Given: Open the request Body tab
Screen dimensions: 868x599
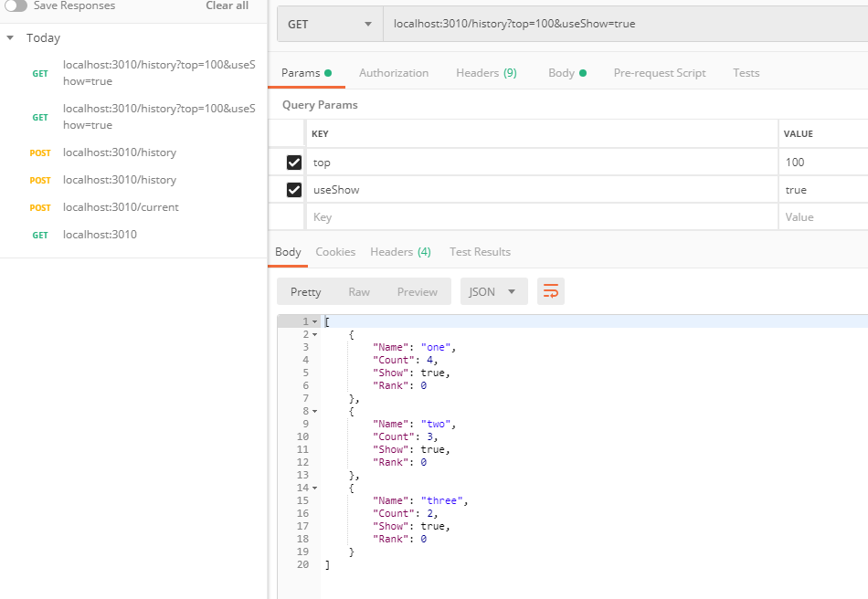Looking at the screenshot, I should 566,73.
